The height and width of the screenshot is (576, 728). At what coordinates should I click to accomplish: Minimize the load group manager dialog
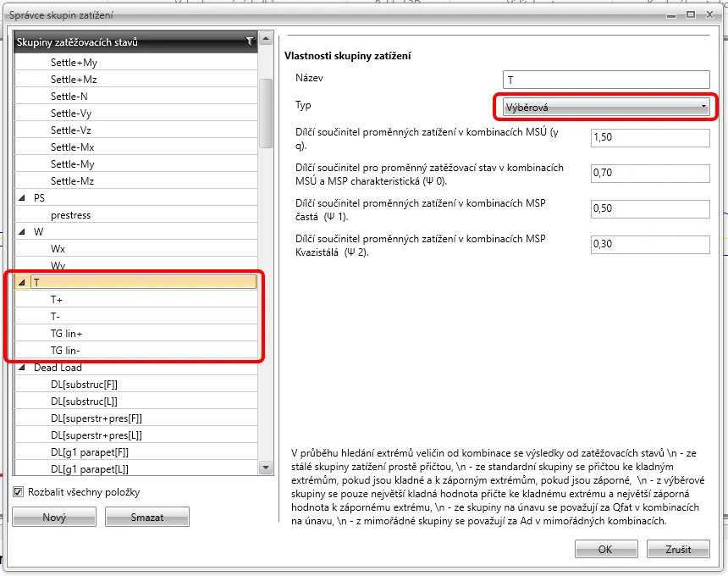click(x=671, y=16)
